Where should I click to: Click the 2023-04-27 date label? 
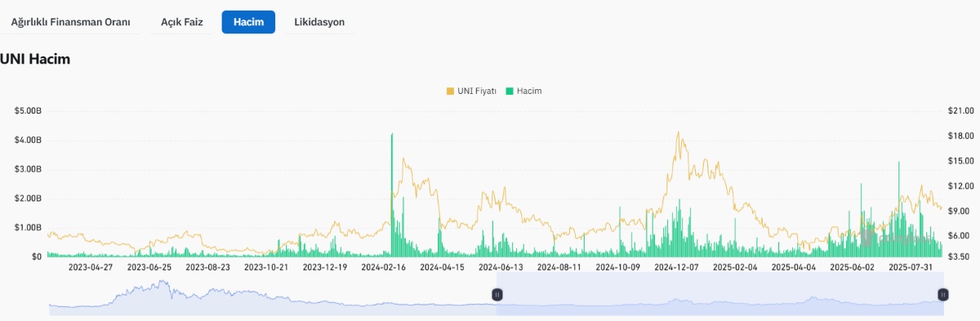(91, 267)
